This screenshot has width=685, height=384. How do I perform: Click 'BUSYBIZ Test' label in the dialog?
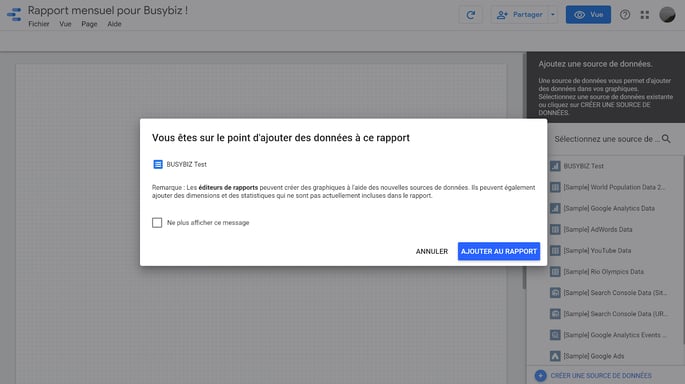[x=187, y=164]
